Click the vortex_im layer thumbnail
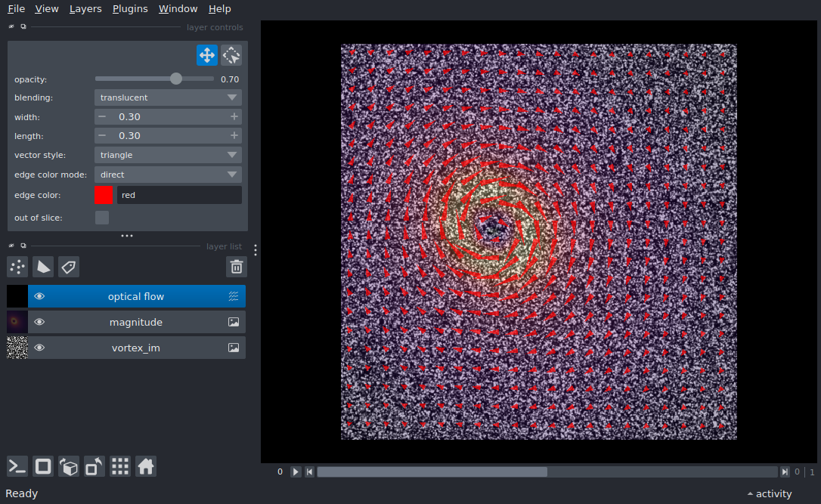This screenshot has width=821, height=504. point(17,348)
